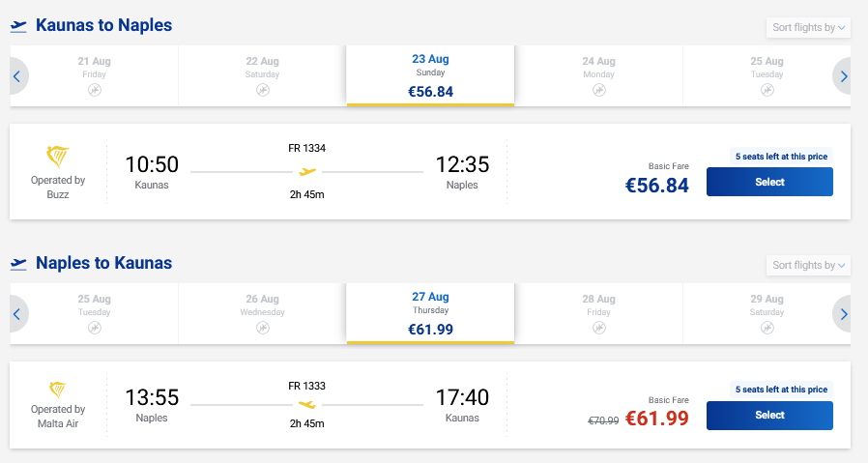Image resolution: width=868 pixels, height=463 pixels.
Task: Choose the 24 Aug Monday date tab
Action: tap(598, 75)
